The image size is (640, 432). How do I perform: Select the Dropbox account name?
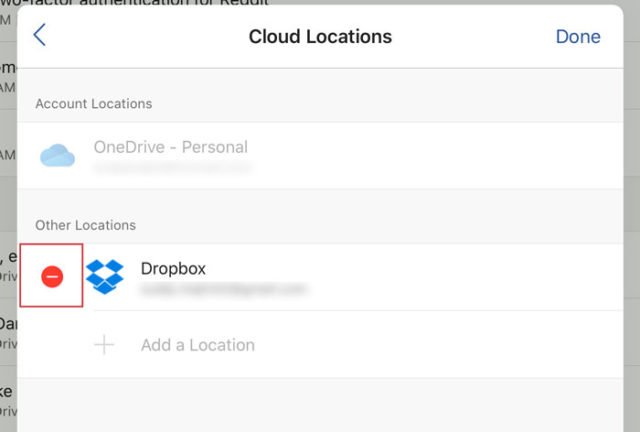click(173, 268)
